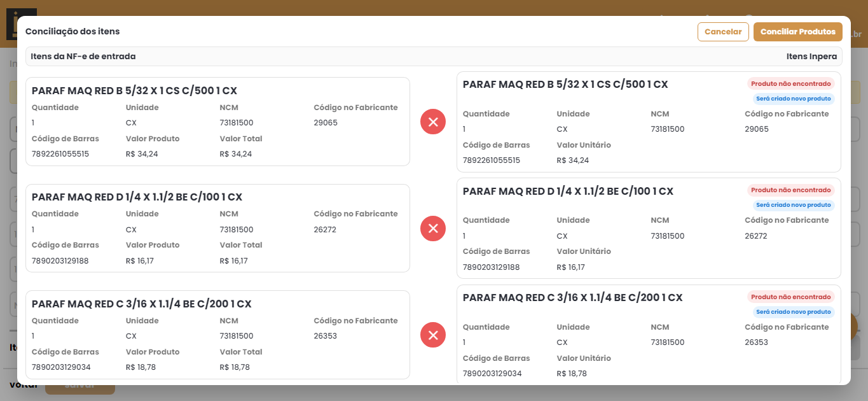The width and height of the screenshot is (868, 401).
Task: Select the NF-e title PARAF MAQ RED D 1/4 on left
Action: tap(137, 197)
